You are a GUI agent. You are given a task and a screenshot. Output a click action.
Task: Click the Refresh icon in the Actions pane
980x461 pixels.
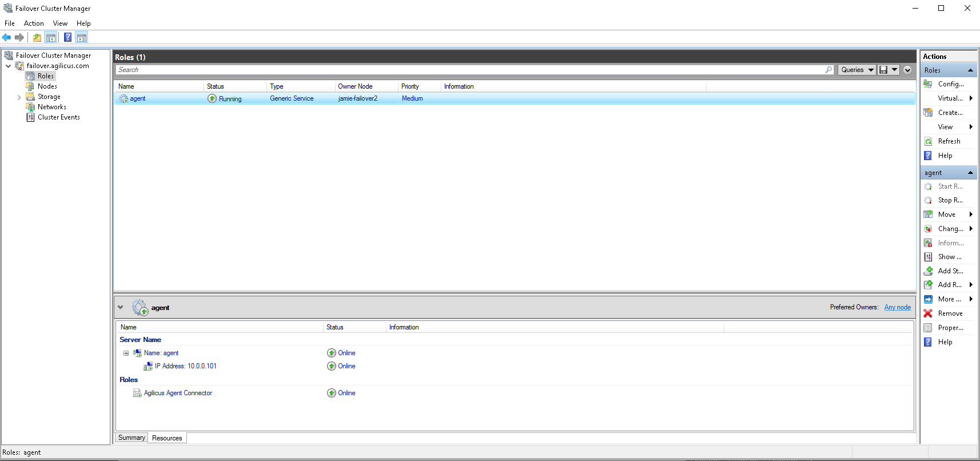929,141
